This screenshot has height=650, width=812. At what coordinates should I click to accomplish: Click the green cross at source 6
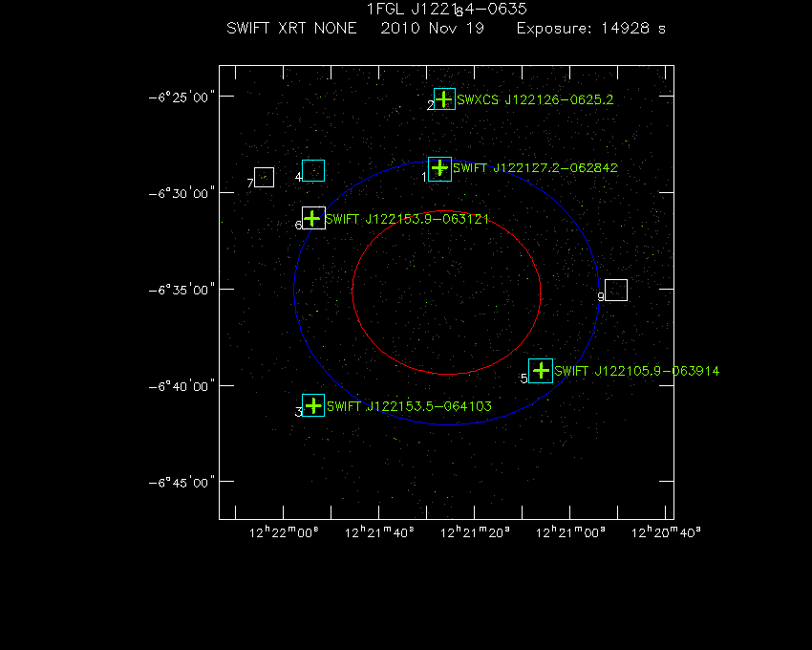(311, 218)
